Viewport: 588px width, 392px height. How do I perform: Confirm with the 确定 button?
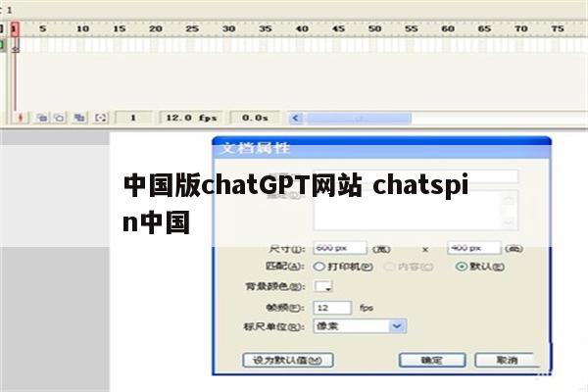click(432, 360)
